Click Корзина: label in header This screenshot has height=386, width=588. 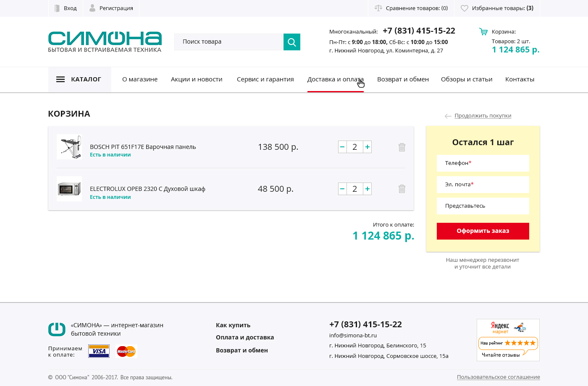pos(504,31)
